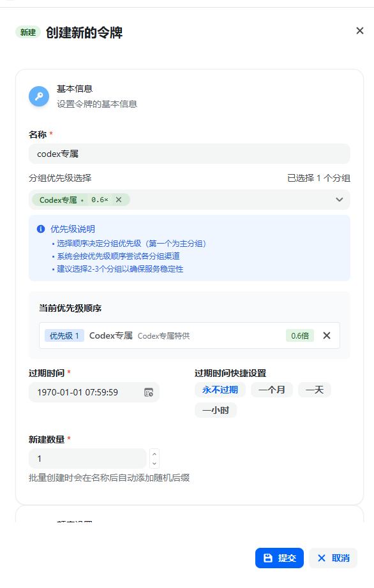Click the codex专属 name input field
Image resolution: width=374 pixels, height=588 pixels.
(190, 154)
